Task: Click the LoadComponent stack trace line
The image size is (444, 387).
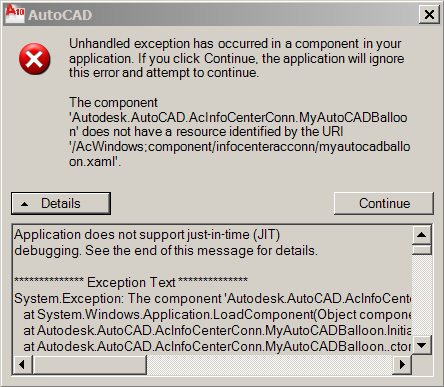Action: 217,314
